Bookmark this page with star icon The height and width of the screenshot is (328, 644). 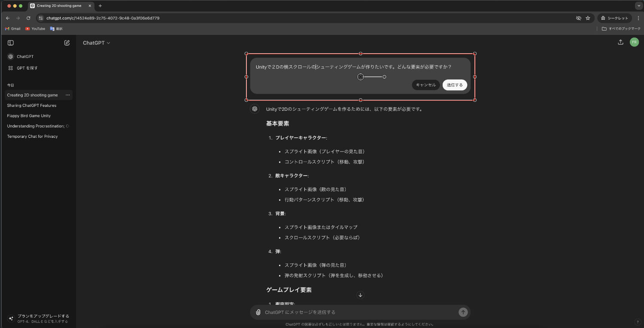(588, 18)
